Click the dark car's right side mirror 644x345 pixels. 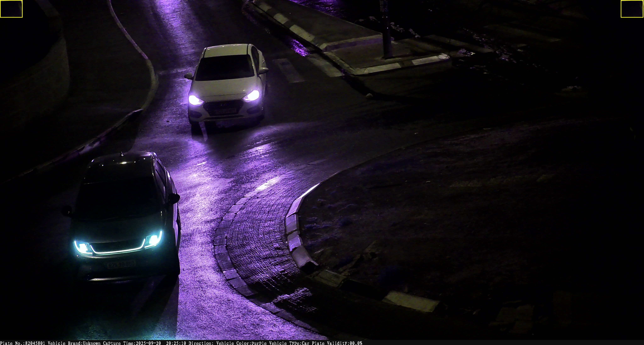click(174, 198)
